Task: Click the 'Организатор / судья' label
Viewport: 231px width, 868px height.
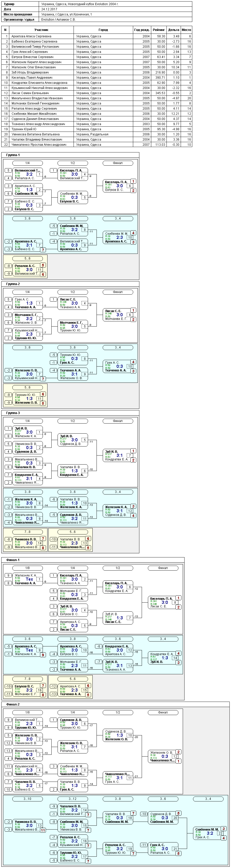Action: coord(19,20)
